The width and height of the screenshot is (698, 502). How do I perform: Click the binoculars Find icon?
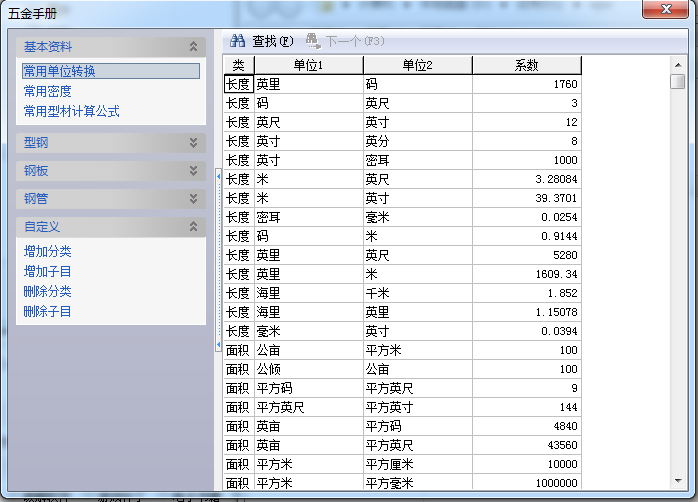(237, 41)
